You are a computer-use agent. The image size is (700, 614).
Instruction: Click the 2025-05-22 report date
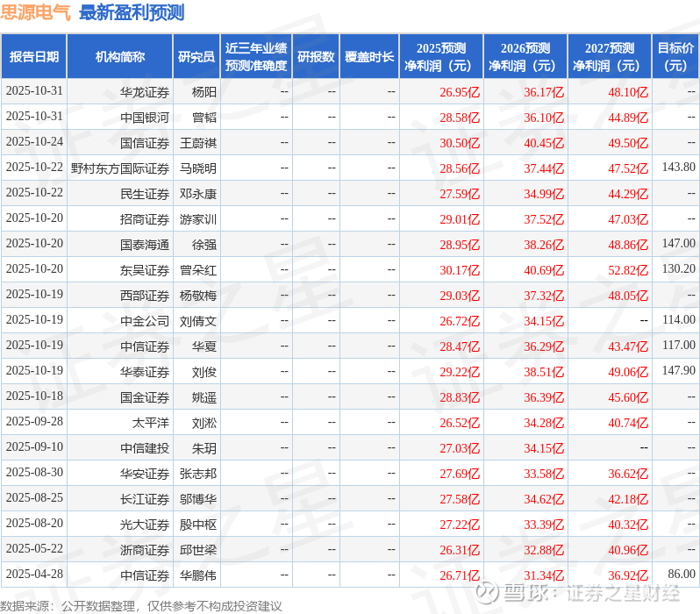[x=34, y=549]
